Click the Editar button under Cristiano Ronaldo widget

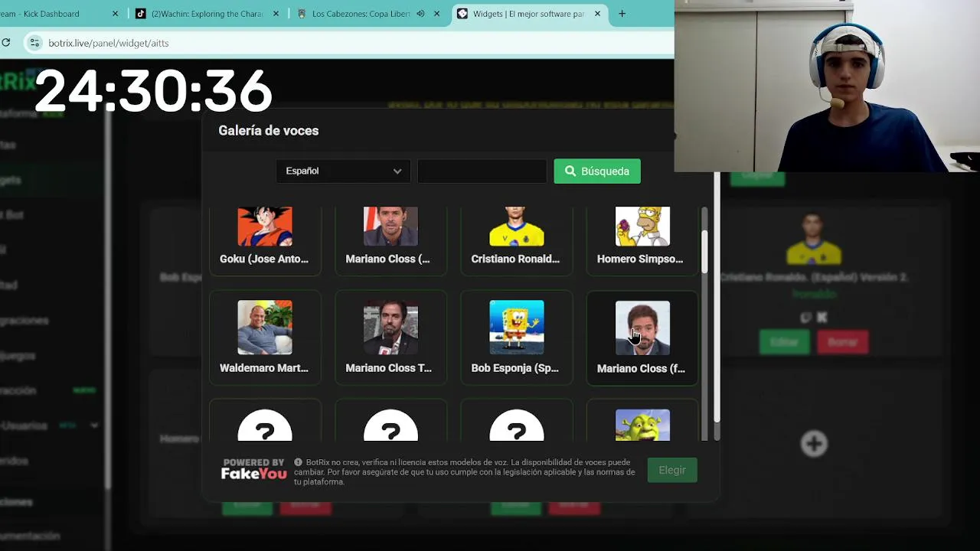[785, 342]
